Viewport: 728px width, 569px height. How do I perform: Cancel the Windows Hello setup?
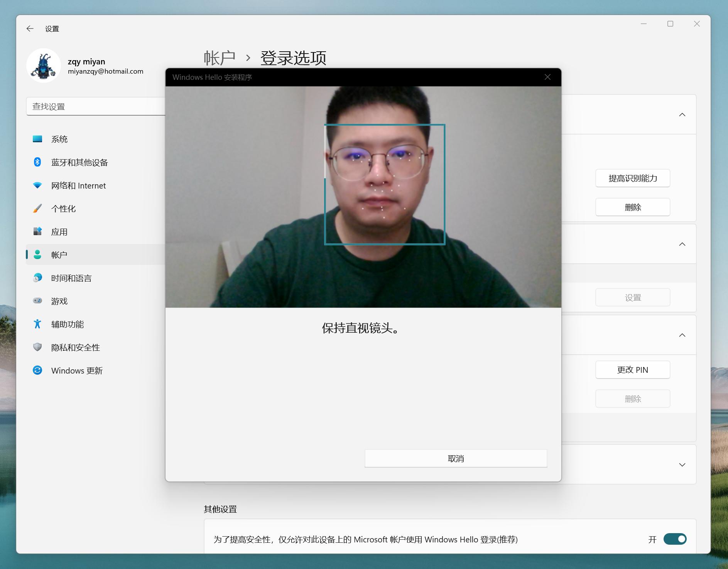click(x=455, y=458)
